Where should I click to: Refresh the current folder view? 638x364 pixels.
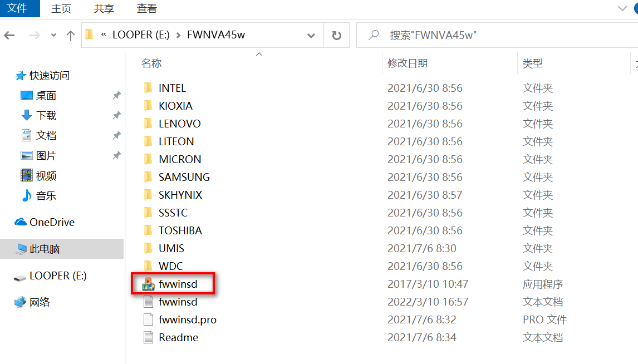click(336, 36)
